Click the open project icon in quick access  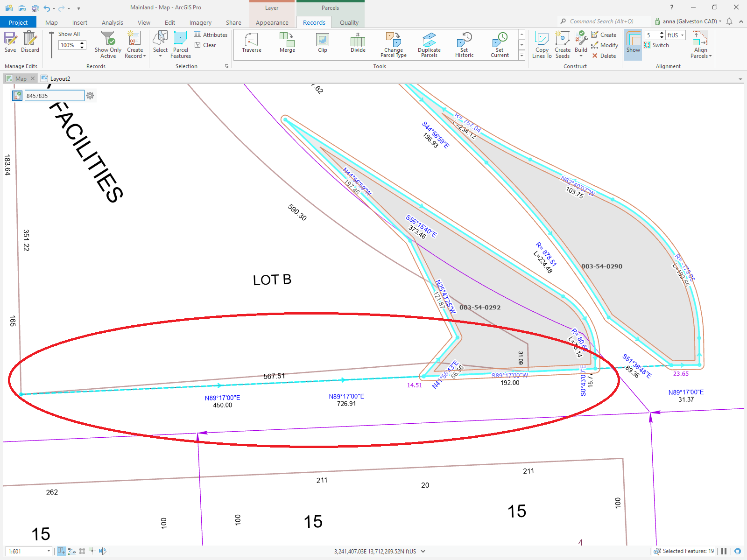coord(22,8)
